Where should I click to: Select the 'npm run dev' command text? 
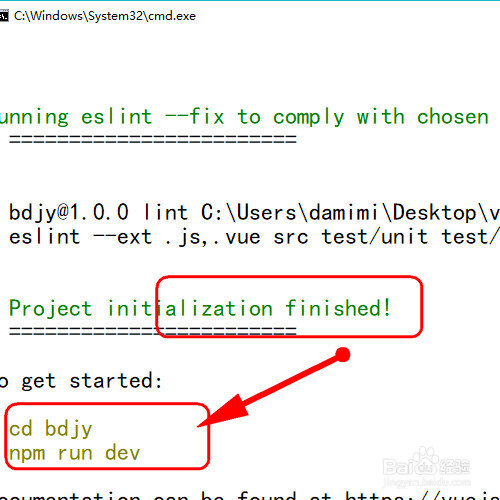coord(74,454)
